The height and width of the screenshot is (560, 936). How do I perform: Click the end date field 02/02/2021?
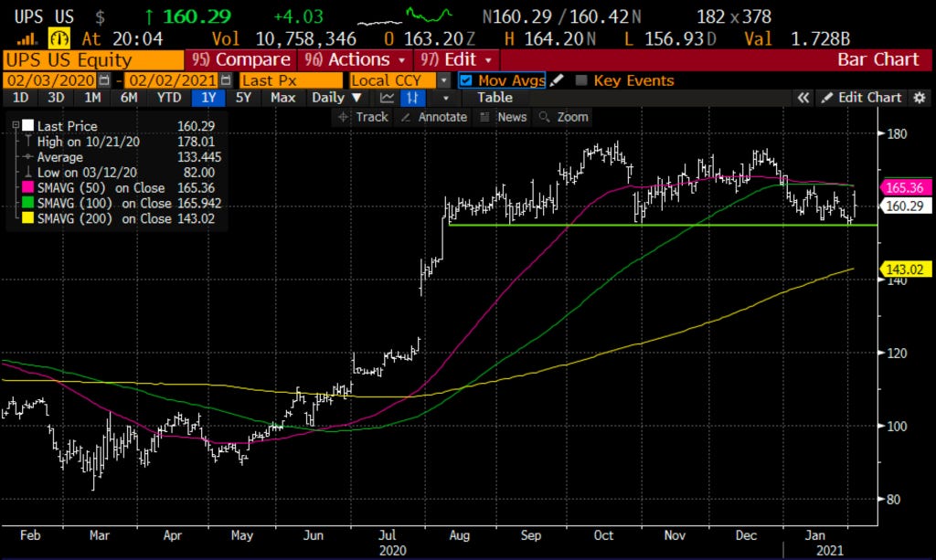(x=172, y=79)
